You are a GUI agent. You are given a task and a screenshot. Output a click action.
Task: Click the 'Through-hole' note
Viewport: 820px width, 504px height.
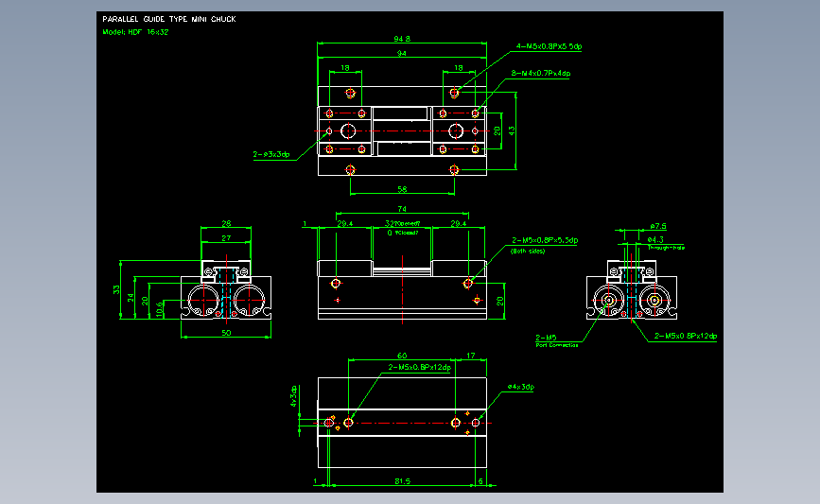click(x=666, y=248)
